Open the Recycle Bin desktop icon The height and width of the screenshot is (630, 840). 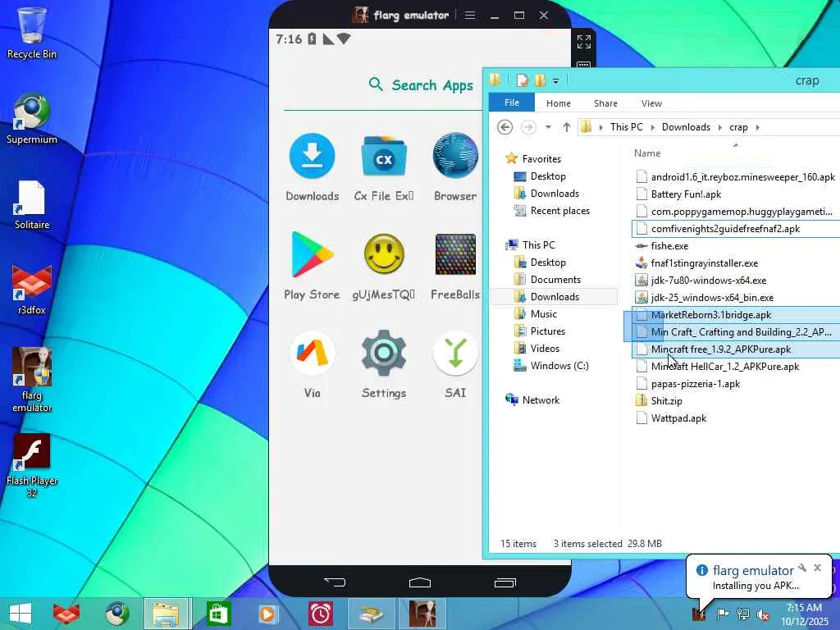[32, 32]
